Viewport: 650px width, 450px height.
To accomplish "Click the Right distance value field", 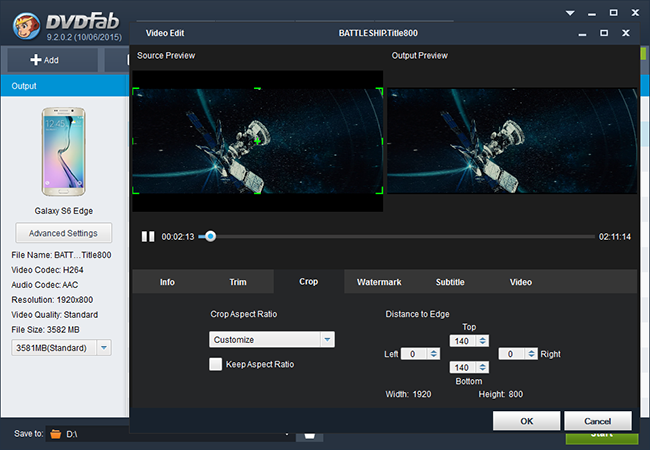I will point(512,353).
